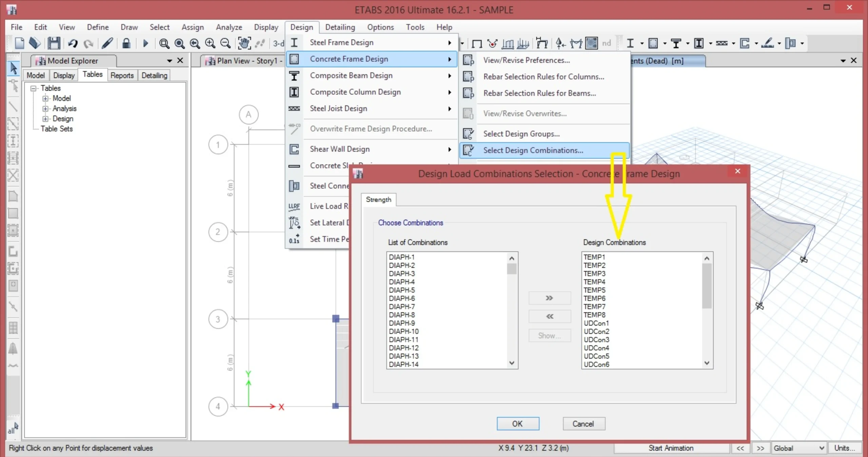Image resolution: width=868 pixels, height=457 pixels.
Task: Select the Pan hand icon
Action: [x=244, y=43]
